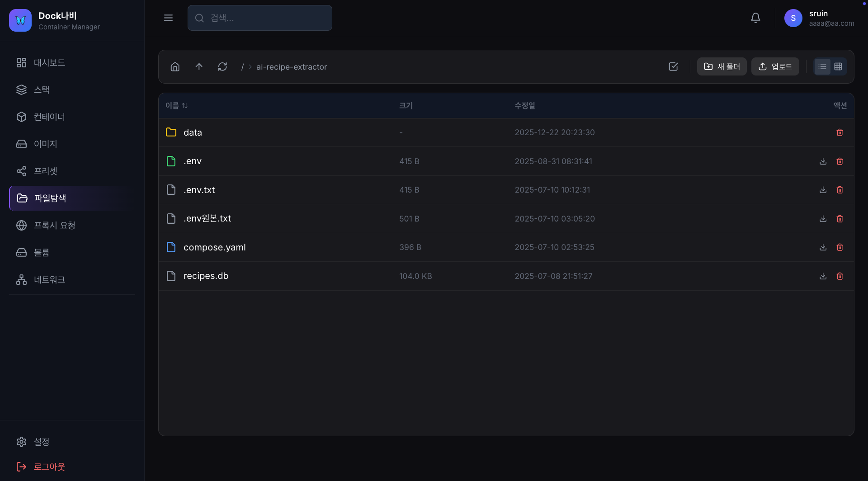Go to the home directory icon
868x481 pixels.
click(x=175, y=67)
